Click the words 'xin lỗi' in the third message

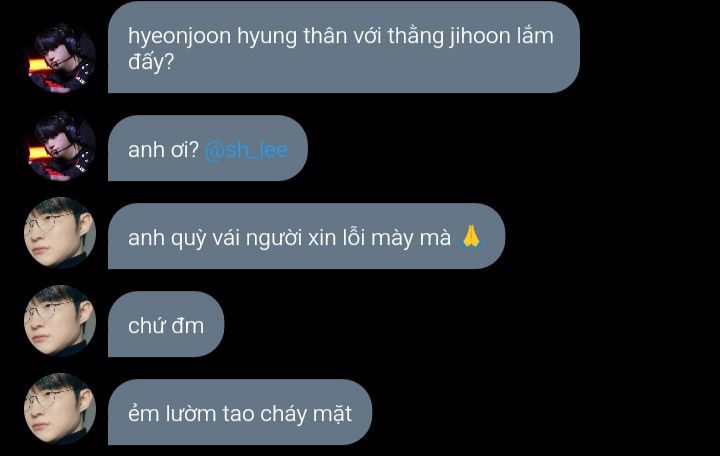pyautogui.click(x=336, y=238)
